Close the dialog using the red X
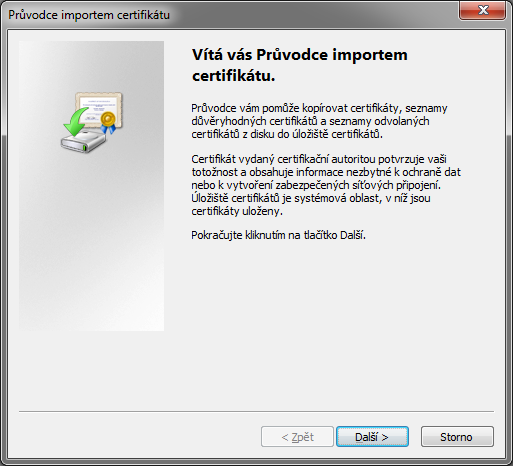Image resolution: width=513 pixels, height=466 pixels. (x=482, y=10)
